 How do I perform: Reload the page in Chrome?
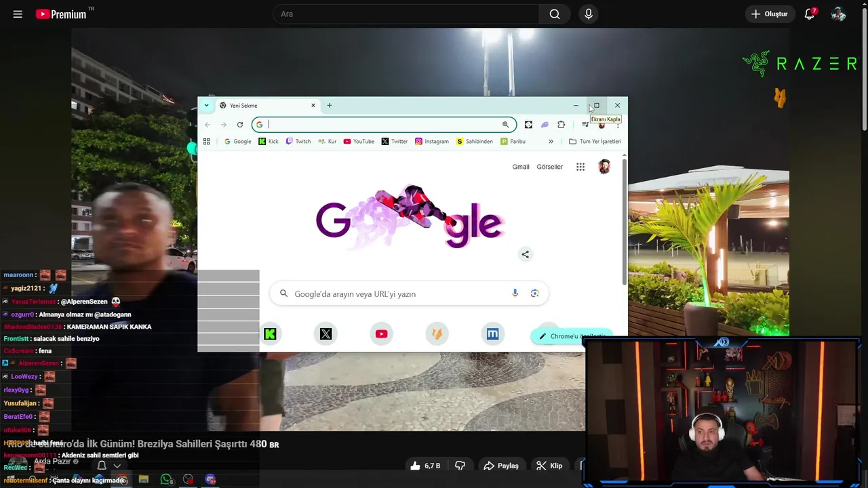pyautogui.click(x=240, y=125)
